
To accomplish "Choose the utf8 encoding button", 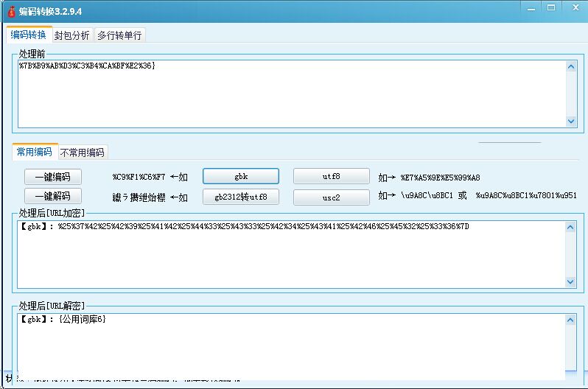I will point(331,177).
